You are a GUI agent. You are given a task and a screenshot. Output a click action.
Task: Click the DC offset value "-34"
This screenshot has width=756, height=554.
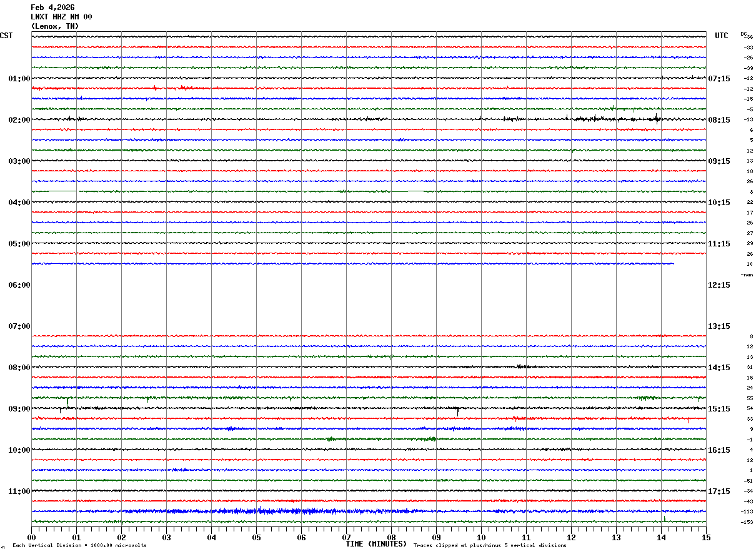click(748, 491)
